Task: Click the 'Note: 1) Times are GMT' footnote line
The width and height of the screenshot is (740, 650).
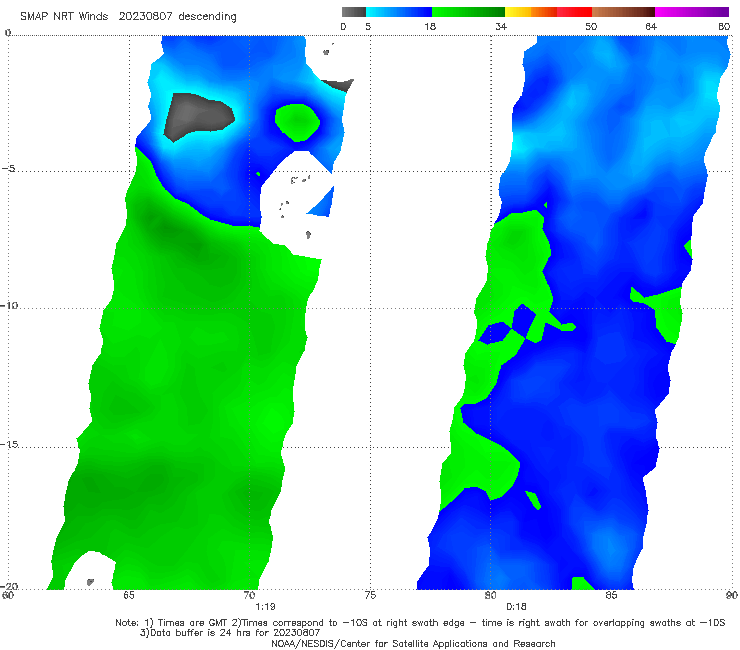Action: [420, 623]
